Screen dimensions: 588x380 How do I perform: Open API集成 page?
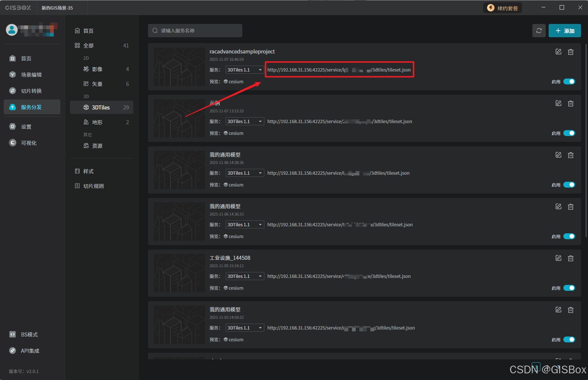pos(32,351)
